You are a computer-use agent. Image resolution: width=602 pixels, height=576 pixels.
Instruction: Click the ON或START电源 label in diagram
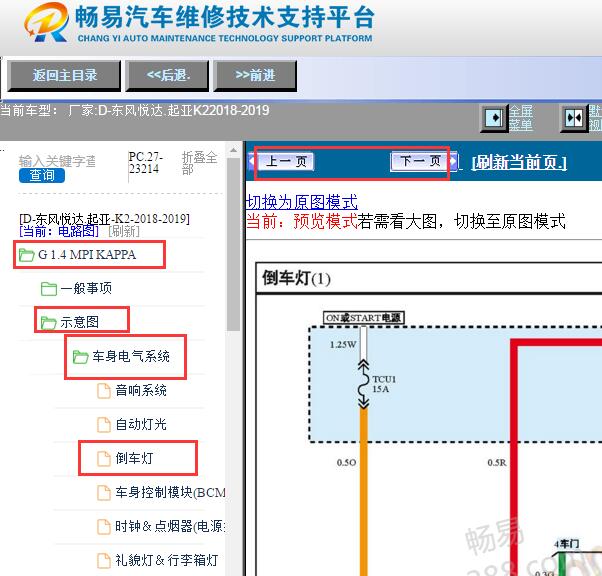pos(364,318)
